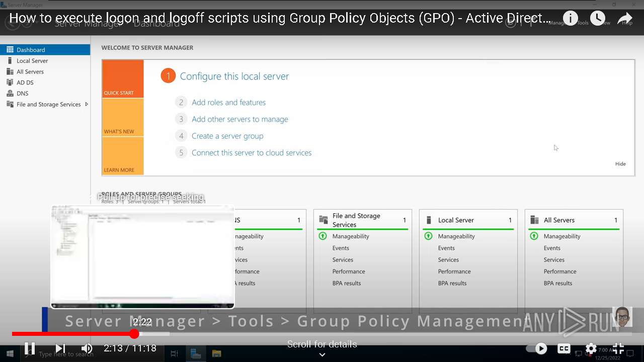Open File and Storage Services sidebar item

point(48,105)
